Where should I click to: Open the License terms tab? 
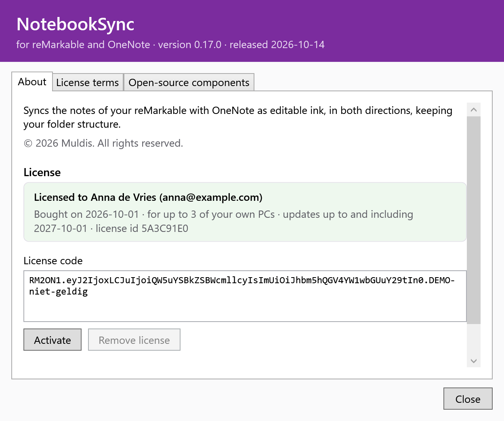click(88, 82)
